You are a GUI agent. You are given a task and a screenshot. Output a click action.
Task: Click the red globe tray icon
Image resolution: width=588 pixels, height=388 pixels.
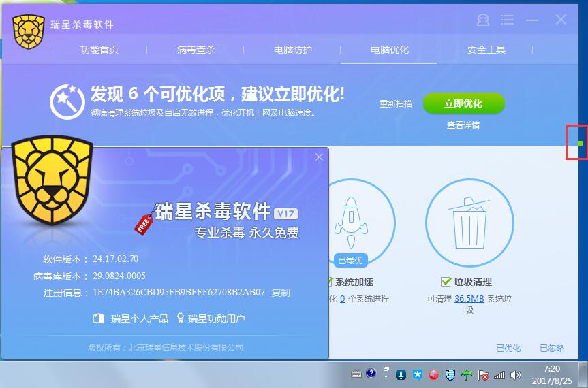click(x=433, y=374)
